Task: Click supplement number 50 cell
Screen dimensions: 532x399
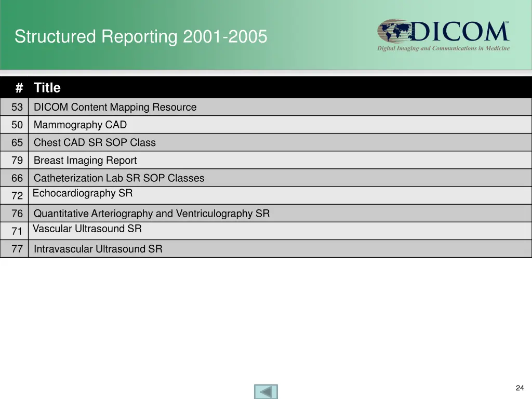Action: [x=17, y=125]
